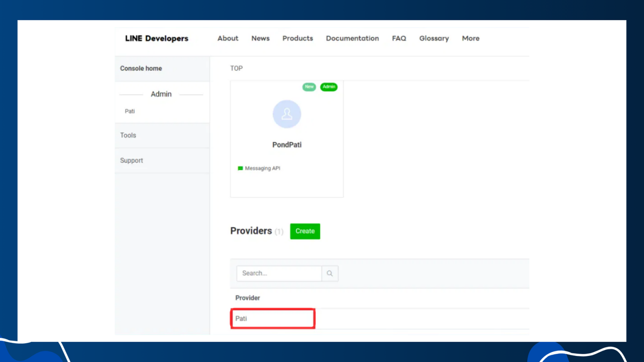
Task: Open the PondPati channel name
Action: pyautogui.click(x=287, y=145)
